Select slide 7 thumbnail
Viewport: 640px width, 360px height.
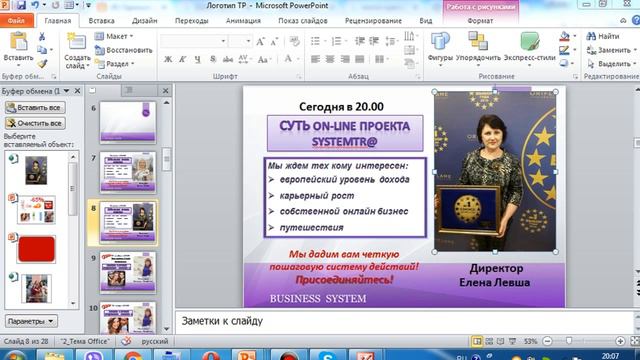tap(128, 172)
